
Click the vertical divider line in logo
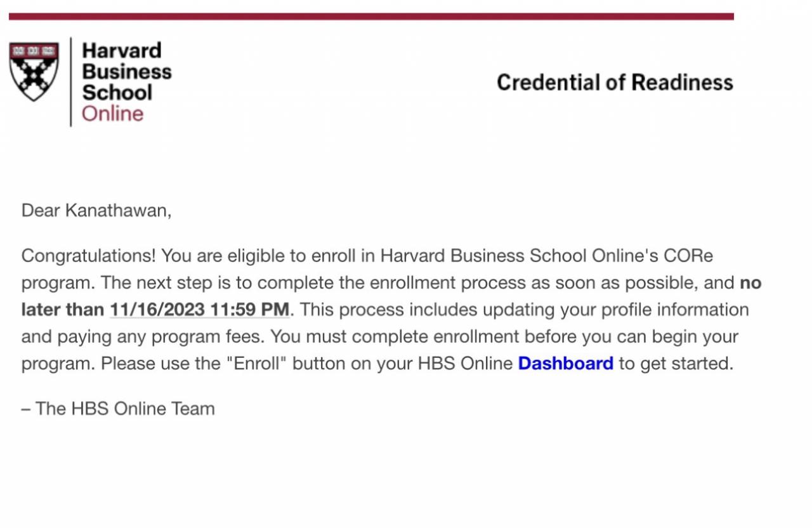pyautogui.click(x=70, y=81)
